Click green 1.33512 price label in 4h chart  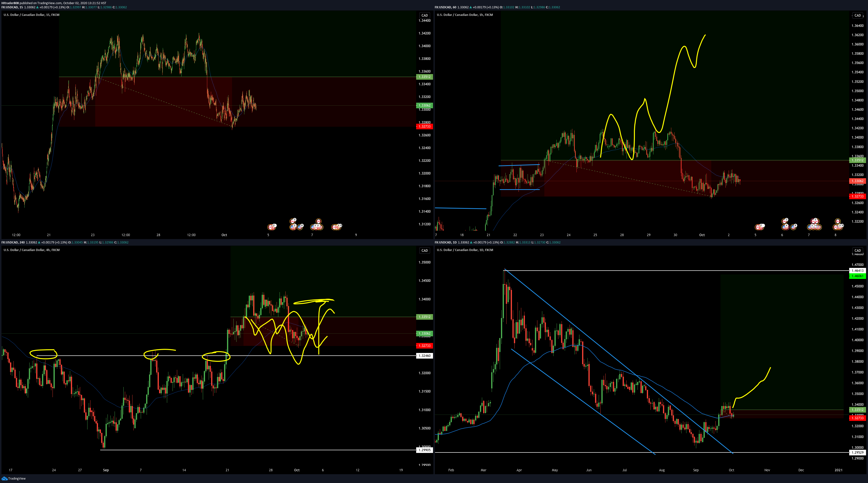(424, 317)
